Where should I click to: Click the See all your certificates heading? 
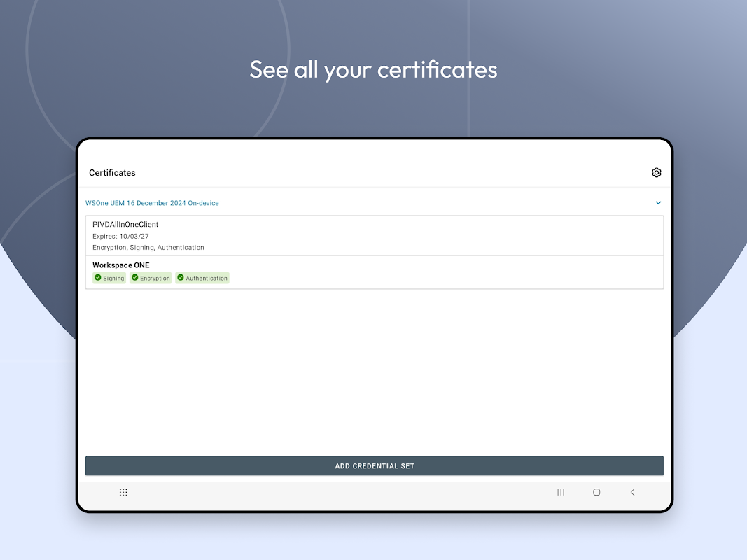point(374,70)
